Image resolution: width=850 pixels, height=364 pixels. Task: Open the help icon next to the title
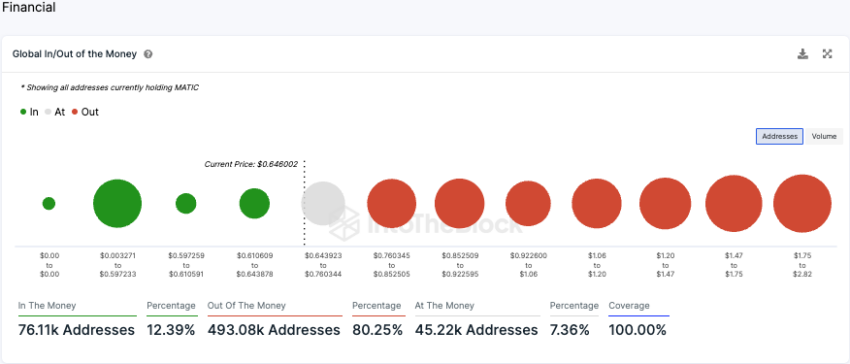click(x=148, y=55)
